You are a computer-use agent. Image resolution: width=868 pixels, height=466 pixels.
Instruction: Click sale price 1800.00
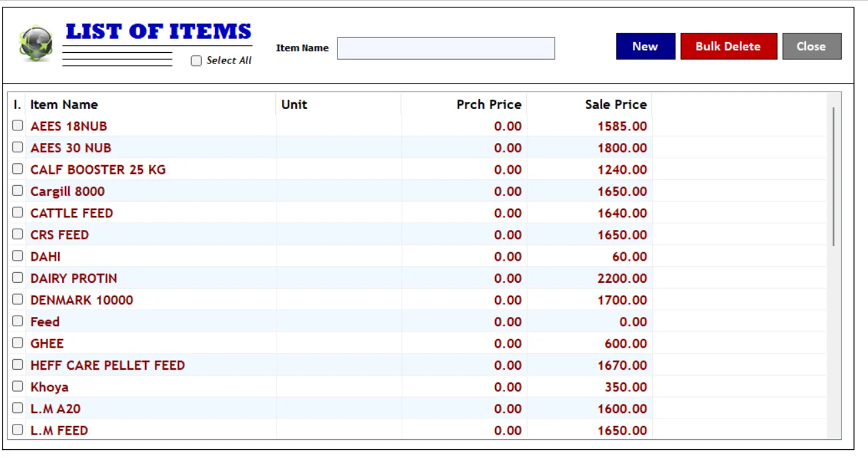(622, 148)
